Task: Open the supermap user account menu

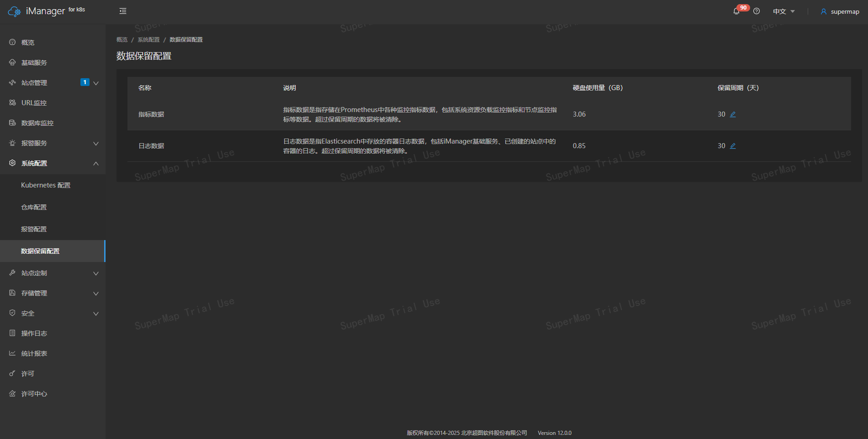Action: point(840,11)
